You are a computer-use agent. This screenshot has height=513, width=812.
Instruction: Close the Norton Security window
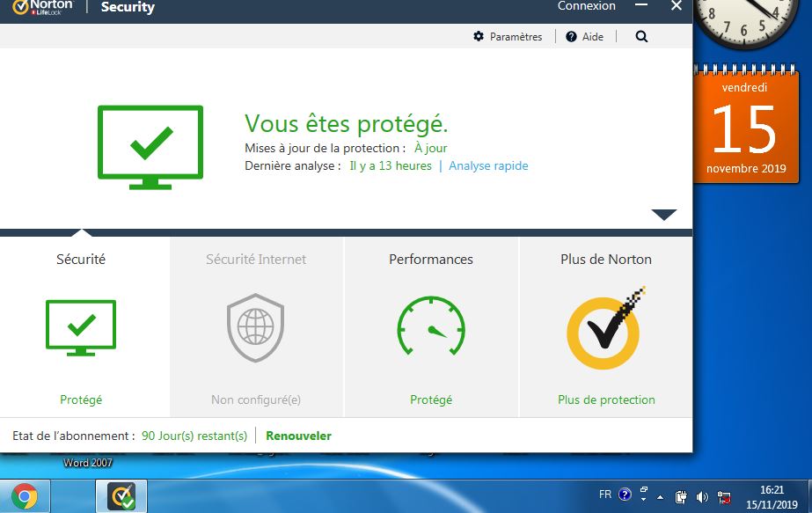pos(677,5)
